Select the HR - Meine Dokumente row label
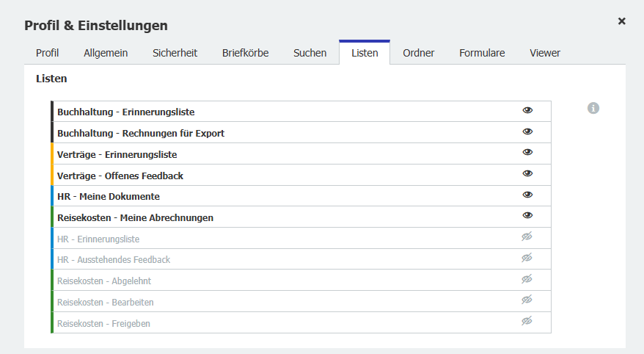 [109, 197]
